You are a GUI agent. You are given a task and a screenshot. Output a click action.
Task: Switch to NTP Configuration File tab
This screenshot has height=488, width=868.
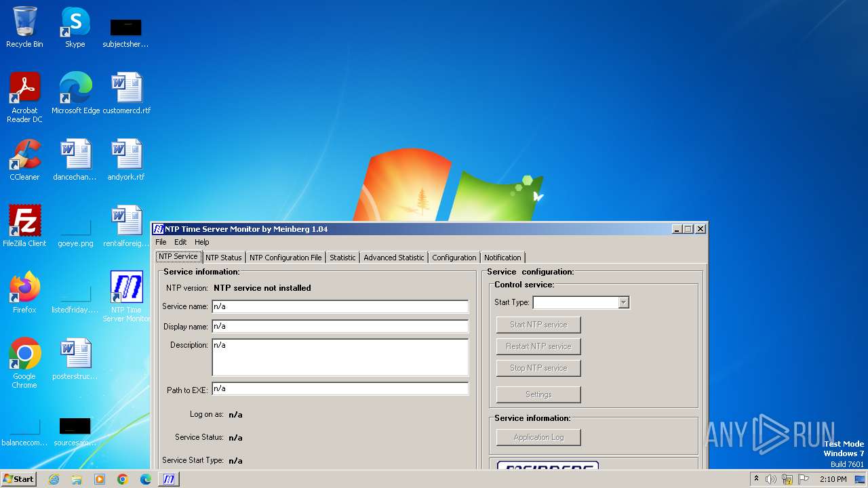285,258
